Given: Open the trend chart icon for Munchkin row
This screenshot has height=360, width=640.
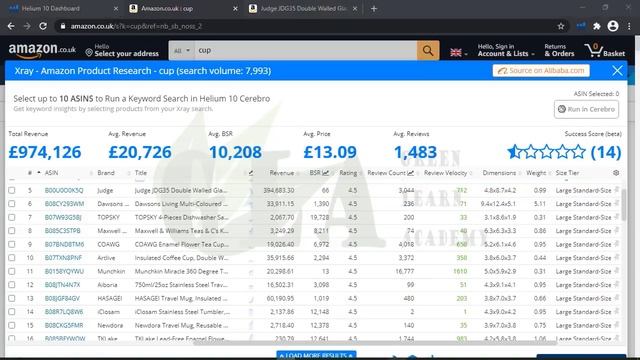Looking at the screenshot, I should pyautogui.click(x=251, y=271).
